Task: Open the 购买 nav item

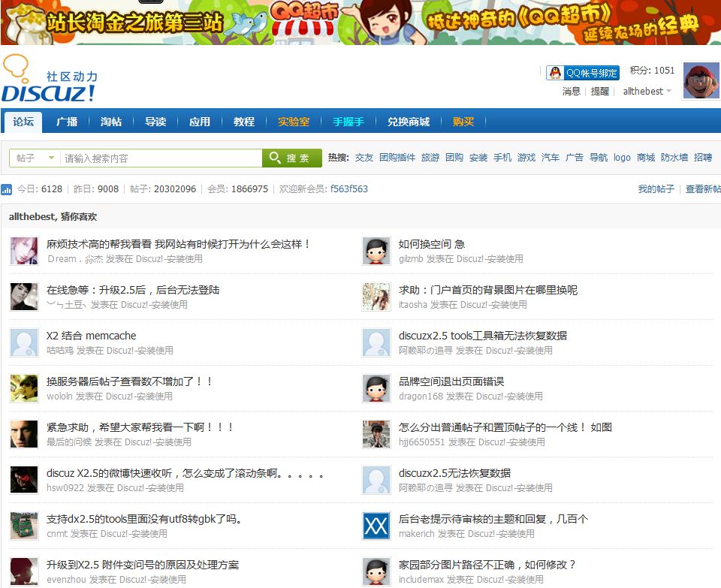Action: [x=463, y=122]
